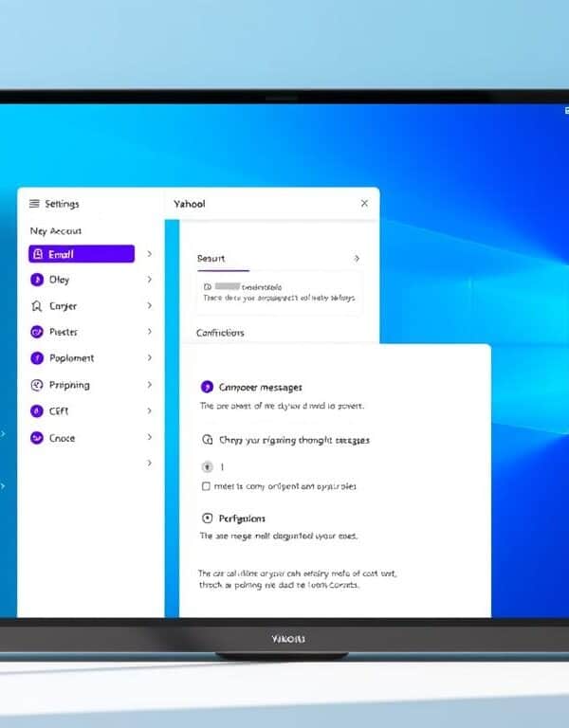The image size is (569, 728).
Task: Click the Ney Accout label
Action: (x=56, y=230)
